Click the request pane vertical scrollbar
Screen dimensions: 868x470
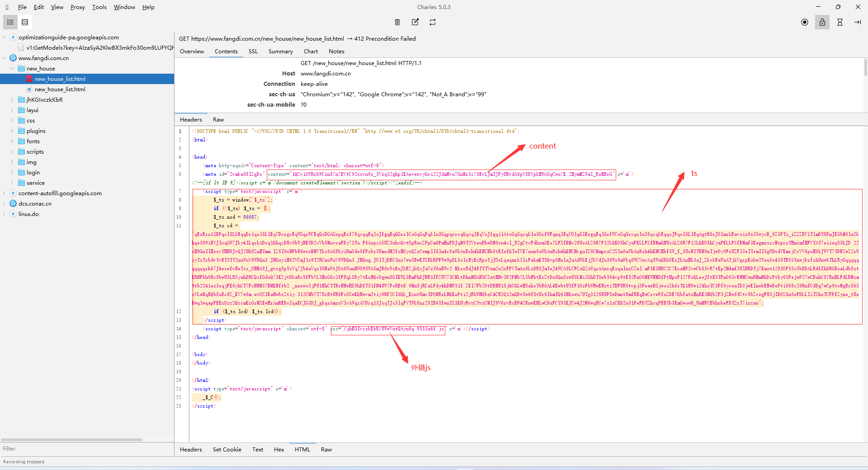[x=865, y=68]
